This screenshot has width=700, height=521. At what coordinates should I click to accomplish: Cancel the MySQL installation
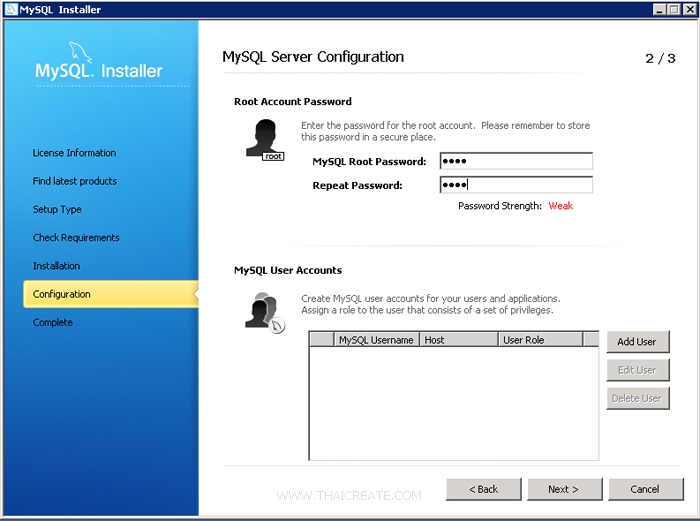(644, 489)
